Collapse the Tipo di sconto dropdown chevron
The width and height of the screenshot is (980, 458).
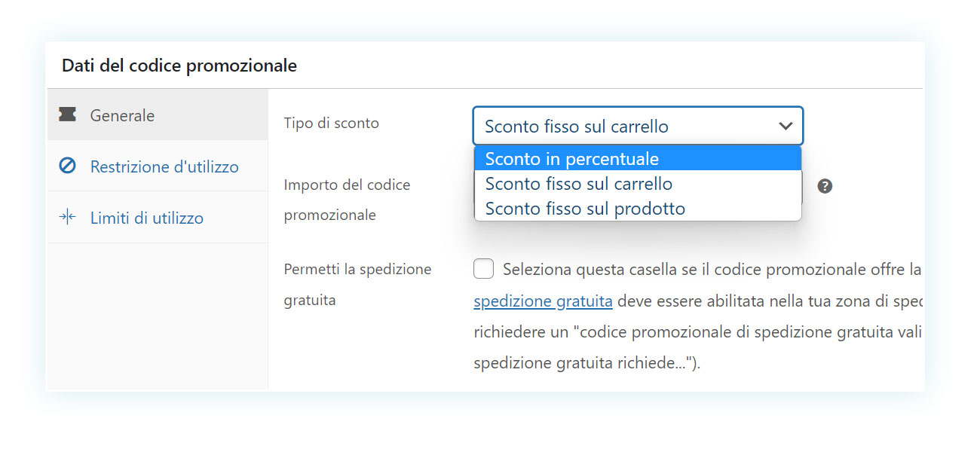coord(786,126)
